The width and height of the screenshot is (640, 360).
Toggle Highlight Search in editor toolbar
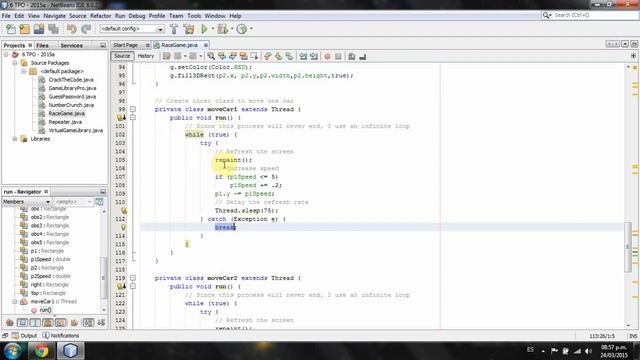243,56
